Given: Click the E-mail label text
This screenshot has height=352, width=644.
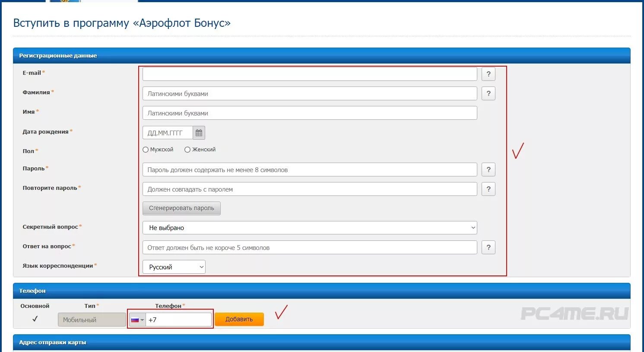Looking at the screenshot, I should tap(32, 73).
